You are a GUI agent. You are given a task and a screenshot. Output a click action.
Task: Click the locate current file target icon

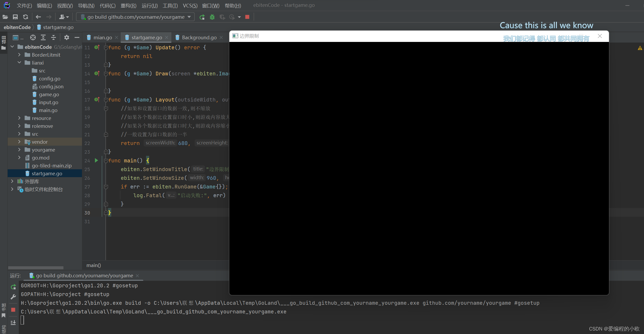pos(33,37)
